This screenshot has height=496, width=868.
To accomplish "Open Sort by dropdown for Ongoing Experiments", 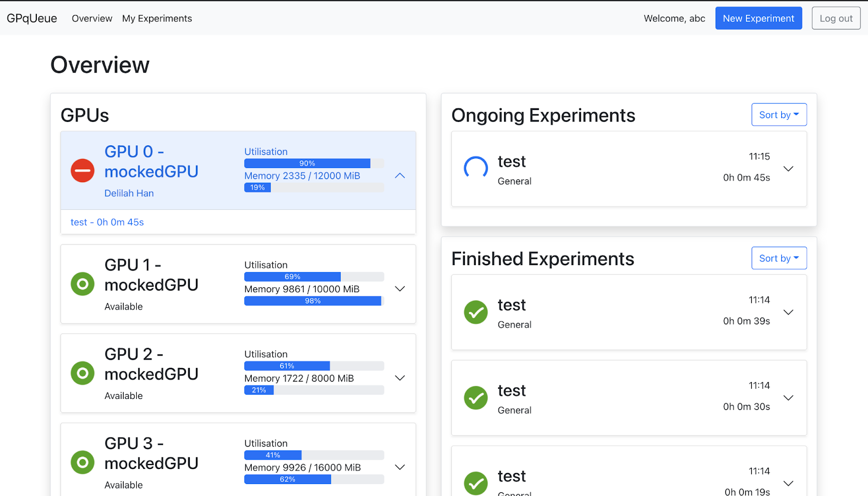I will pos(779,114).
